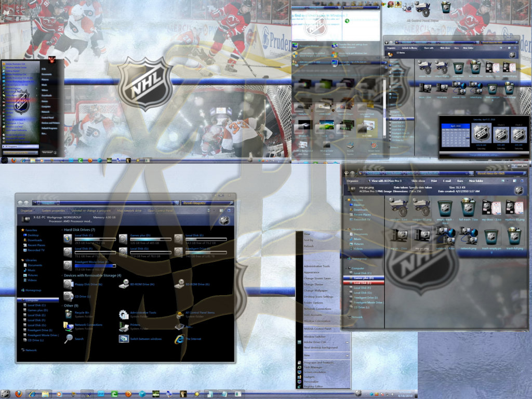Choose Registry Editor in context menu
Image resolution: width=532 pixels, height=399 pixels.
click(x=313, y=387)
